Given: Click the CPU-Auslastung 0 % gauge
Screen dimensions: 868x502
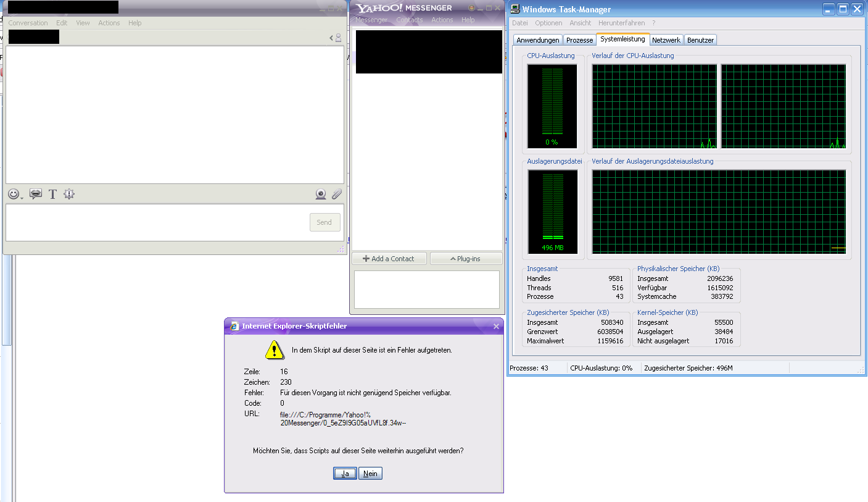Looking at the screenshot, I should 552,106.
